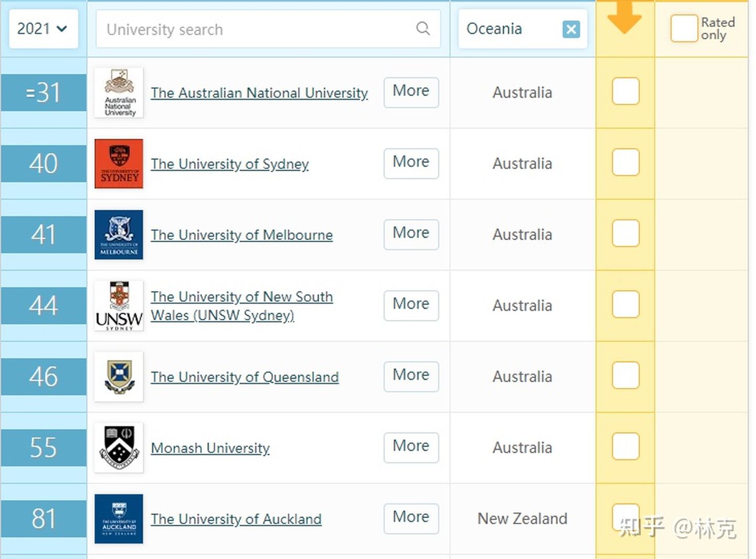
Task: Tick the University of Sydney compare checkbox
Action: pos(625,162)
